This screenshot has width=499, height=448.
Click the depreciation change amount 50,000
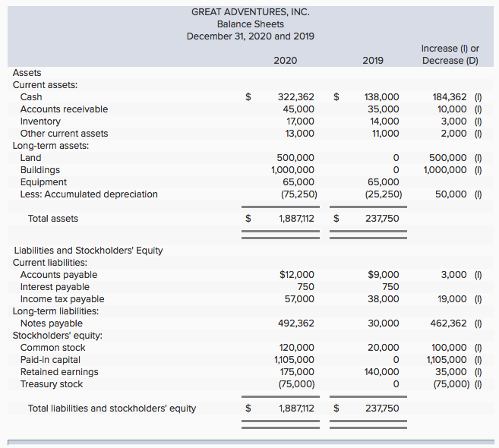(x=451, y=194)
